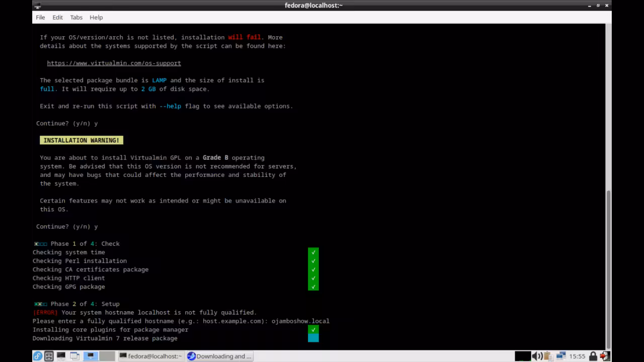Click the green check beside GPG package

pos(313,287)
